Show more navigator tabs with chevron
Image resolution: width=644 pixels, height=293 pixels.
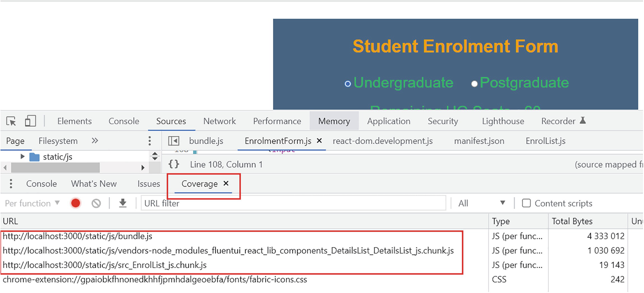pos(95,141)
